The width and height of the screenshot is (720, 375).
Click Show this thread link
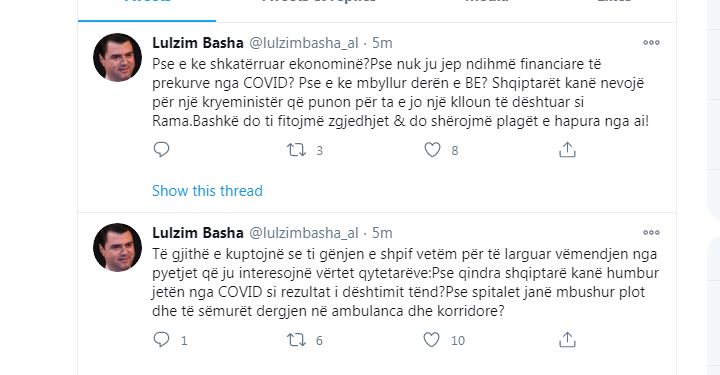click(x=207, y=190)
